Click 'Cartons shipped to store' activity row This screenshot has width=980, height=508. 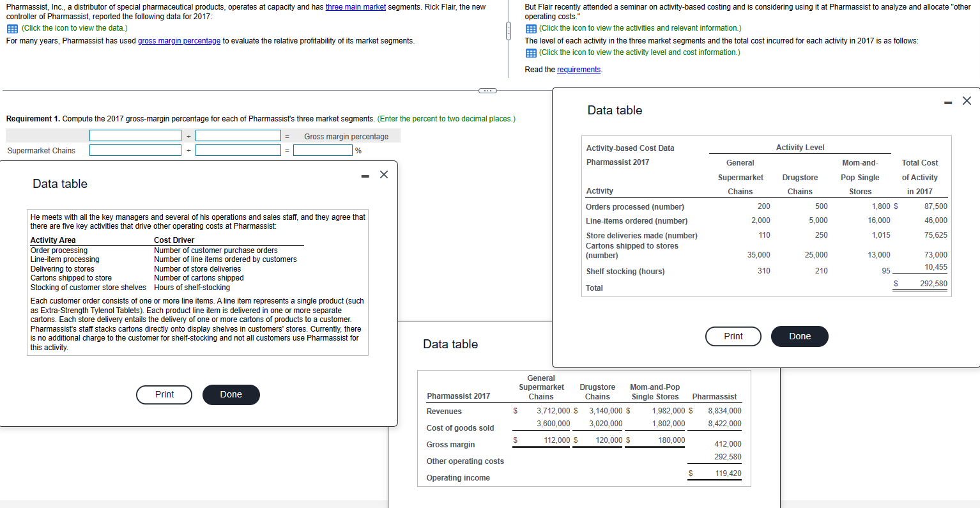point(71,278)
